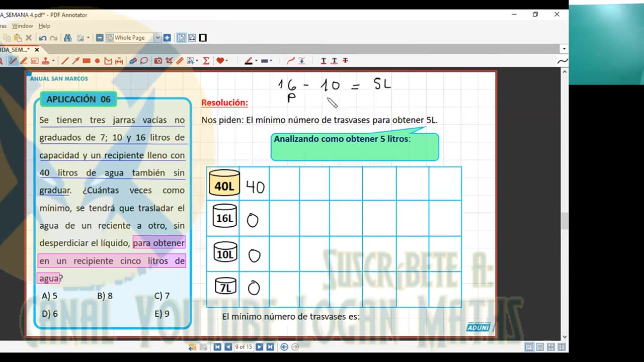Viewport: 644px width, 362px height.
Task: Select the Distance measure tool
Action: 119,61
